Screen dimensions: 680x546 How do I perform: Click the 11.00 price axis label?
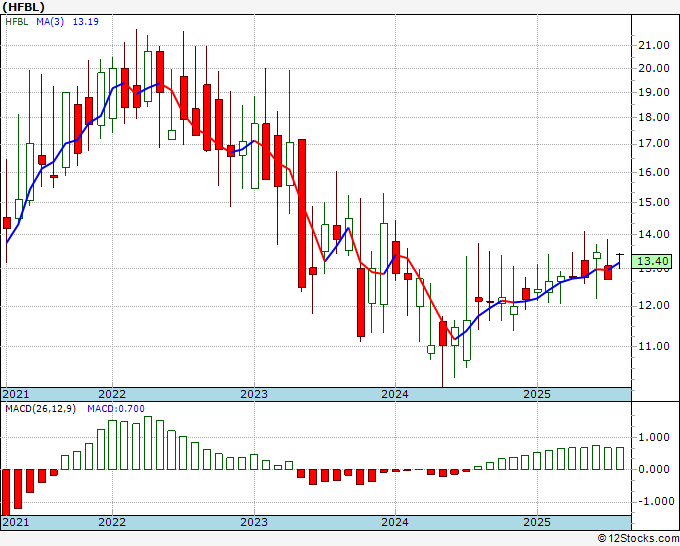coord(654,346)
